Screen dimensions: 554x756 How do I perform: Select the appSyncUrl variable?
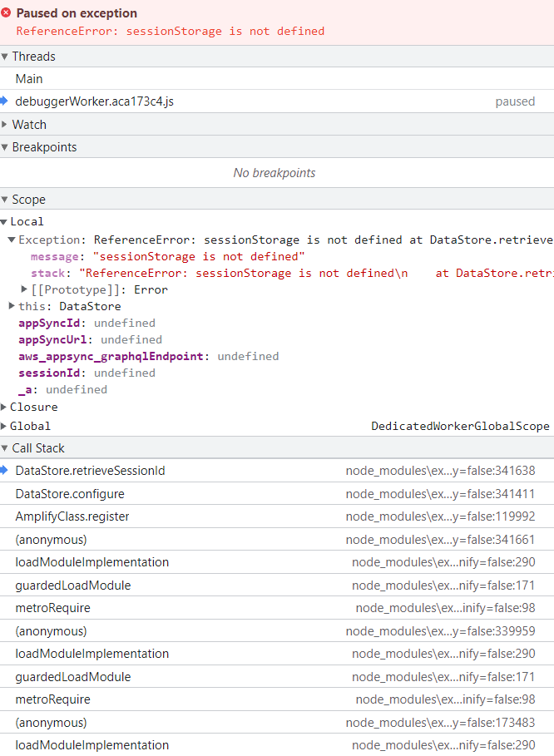[90, 339]
